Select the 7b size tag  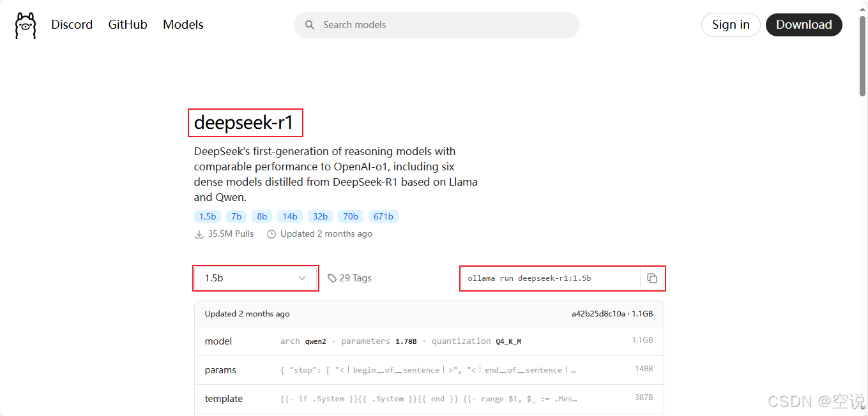click(236, 216)
